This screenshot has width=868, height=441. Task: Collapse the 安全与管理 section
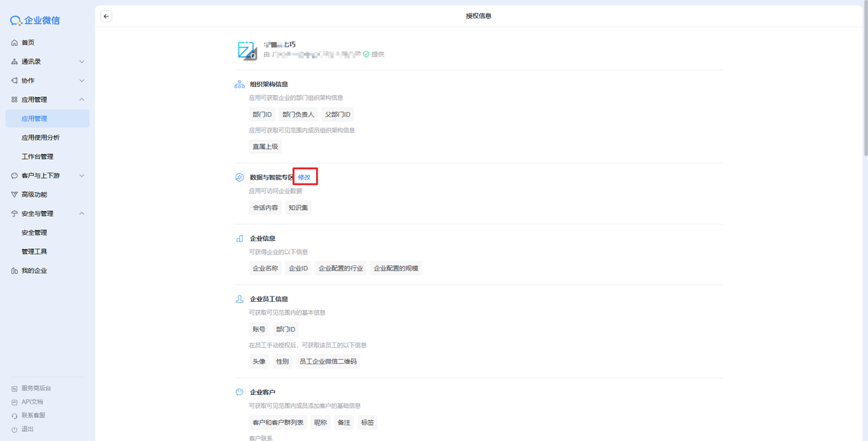81,214
